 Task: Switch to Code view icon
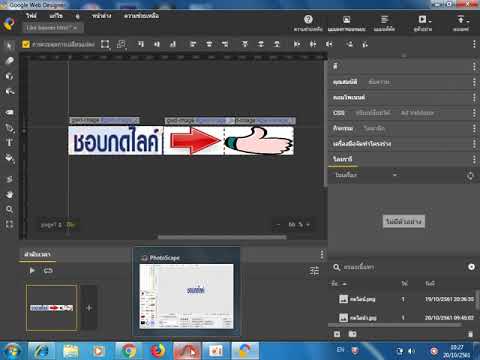point(384,19)
